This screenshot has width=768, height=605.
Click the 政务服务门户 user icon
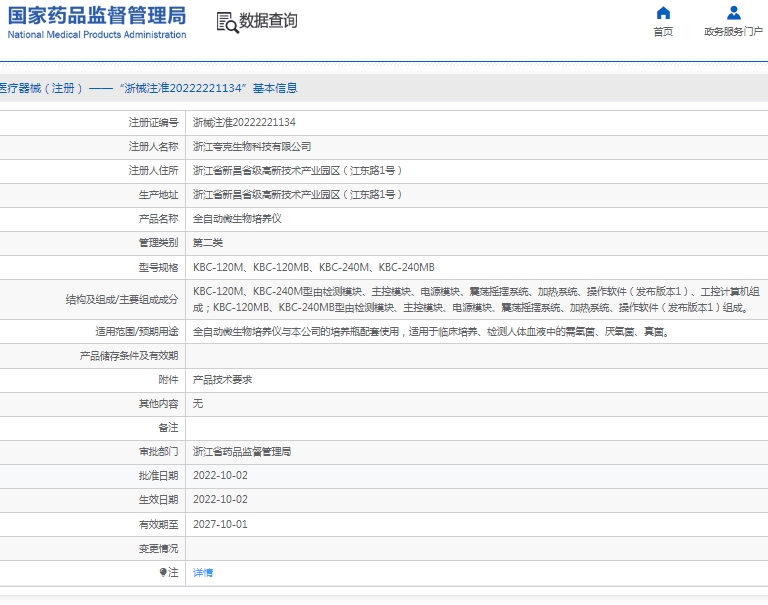(734, 13)
